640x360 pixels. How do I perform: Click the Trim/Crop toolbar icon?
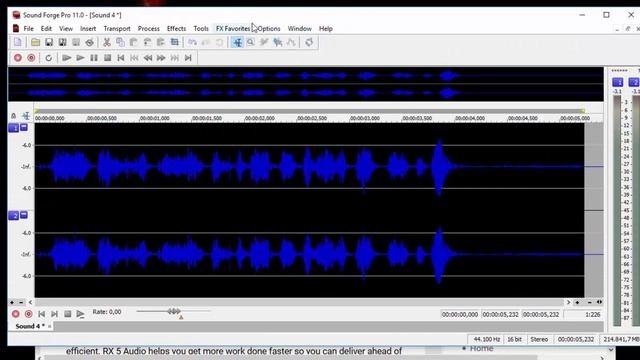(x=174, y=42)
